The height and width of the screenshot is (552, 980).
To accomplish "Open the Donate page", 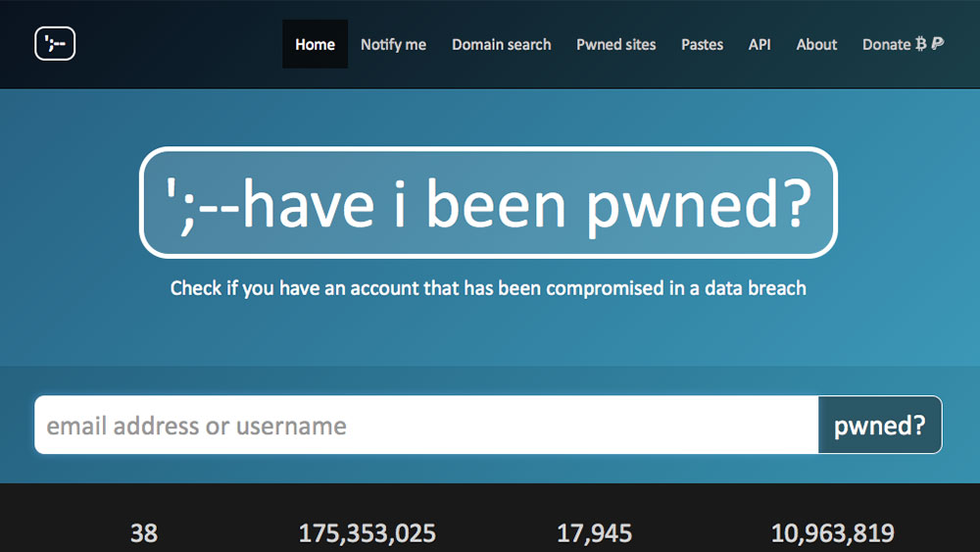I will pyautogui.click(x=903, y=44).
